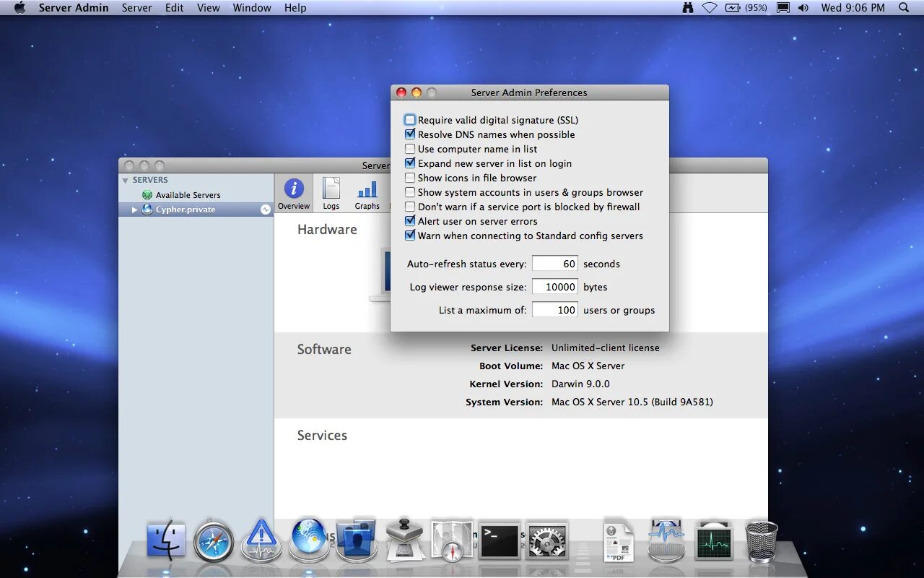This screenshot has width=924, height=578.
Task: Tick Don't warn if service port is blocked
Action: coord(410,207)
